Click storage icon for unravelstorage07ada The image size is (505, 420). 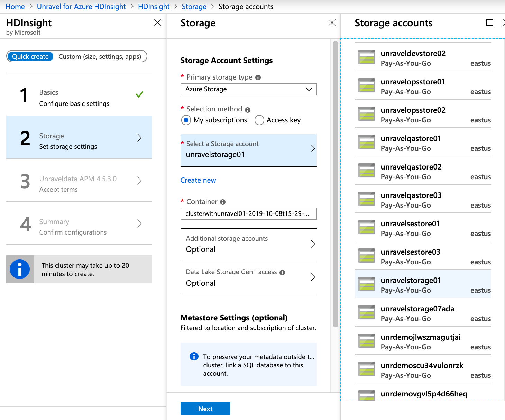(367, 312)
